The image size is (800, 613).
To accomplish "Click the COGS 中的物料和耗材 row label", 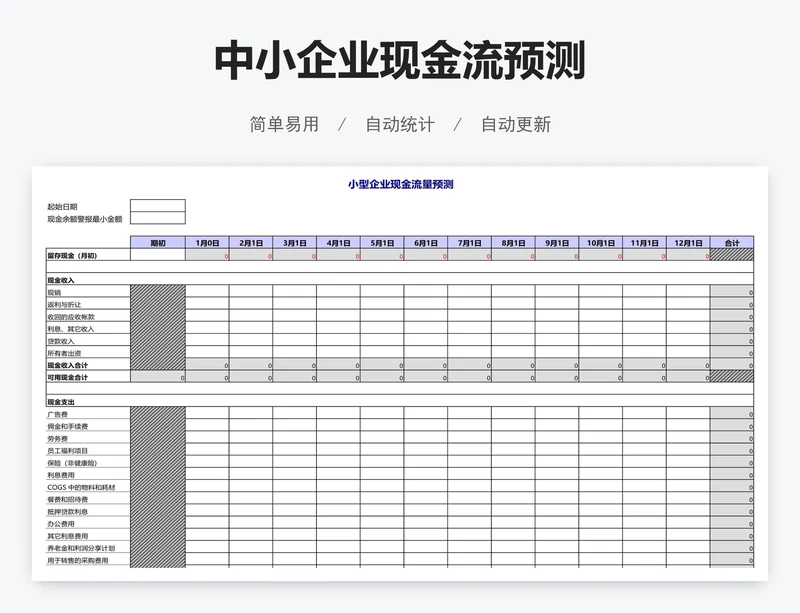I will 81,487.
